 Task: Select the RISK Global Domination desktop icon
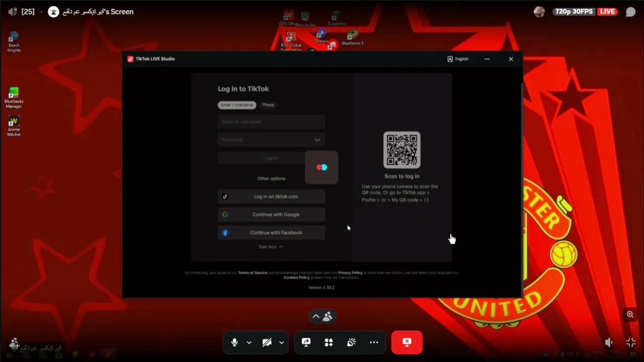click(x=291, y=42)
